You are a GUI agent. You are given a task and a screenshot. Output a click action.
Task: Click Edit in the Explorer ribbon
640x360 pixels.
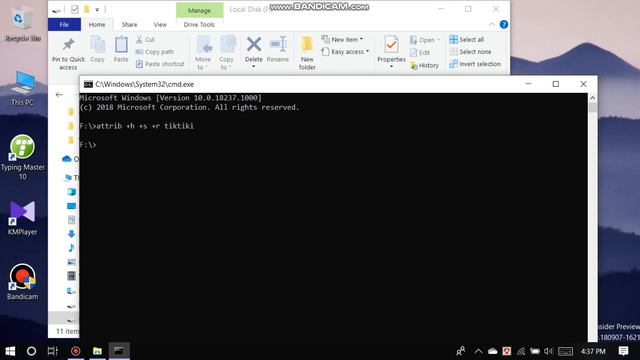coord(420,53)
